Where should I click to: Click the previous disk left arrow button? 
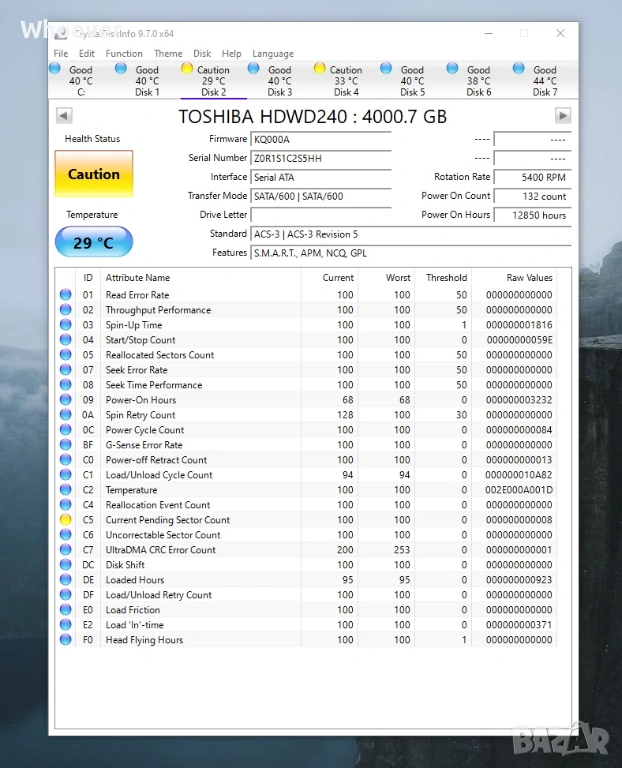tap(64, 116)
